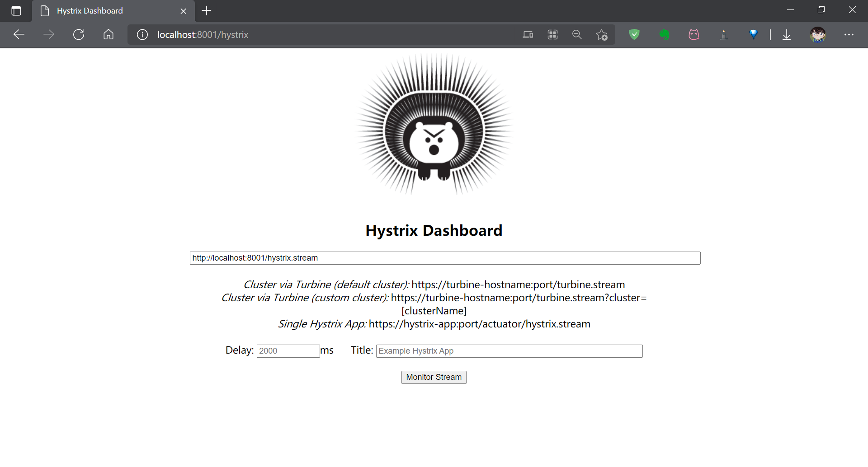Open the tab actions menu icon
This screenshot has height=467, width=868.
pyautogui.click(x=16, y=11)
